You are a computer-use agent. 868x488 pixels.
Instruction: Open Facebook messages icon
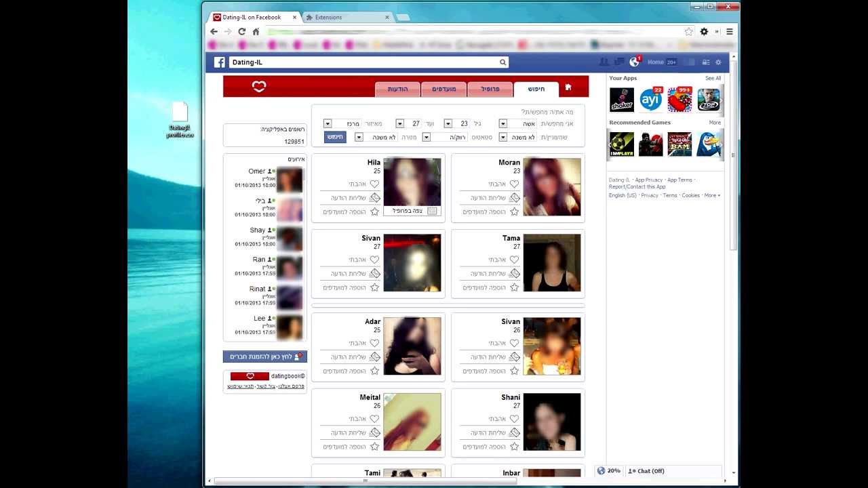point(618,62)
